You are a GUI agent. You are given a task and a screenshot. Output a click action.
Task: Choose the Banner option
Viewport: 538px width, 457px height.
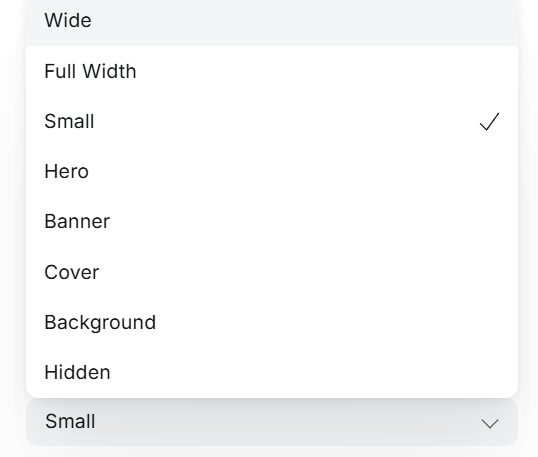click(x=272, y=222)
